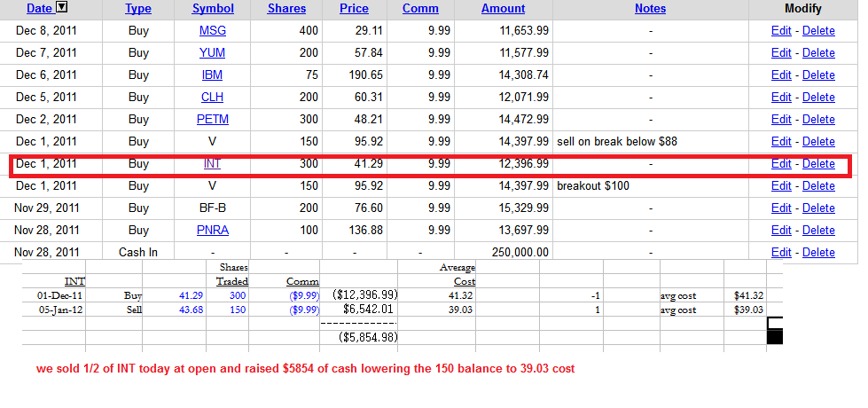
Task: Select the 136.88 PNRA price cell
Action: coord(366,231)
